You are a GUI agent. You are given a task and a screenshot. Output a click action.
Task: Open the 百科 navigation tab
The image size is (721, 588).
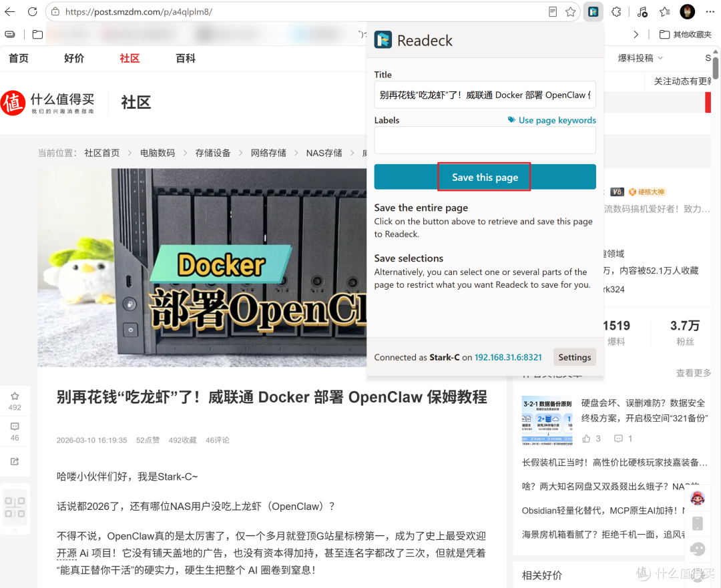click(186, 58)
